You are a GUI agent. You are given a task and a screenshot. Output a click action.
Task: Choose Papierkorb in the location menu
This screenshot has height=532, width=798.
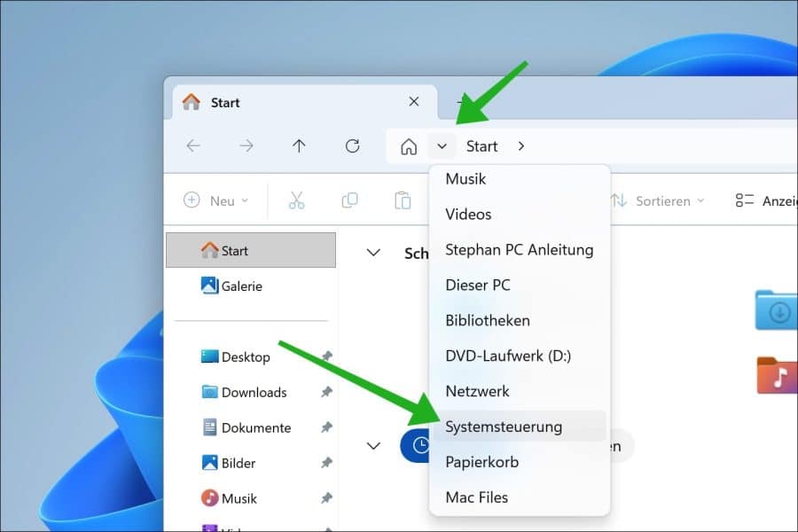pos(481,462)
